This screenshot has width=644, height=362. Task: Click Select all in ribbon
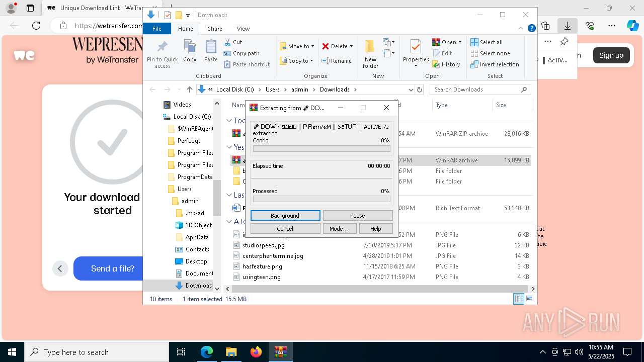[487, 42]
